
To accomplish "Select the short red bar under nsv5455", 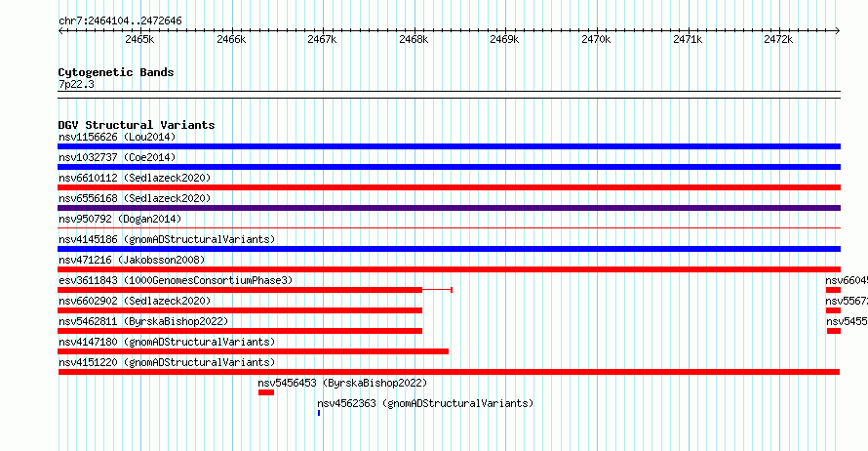I will [834, 331].
